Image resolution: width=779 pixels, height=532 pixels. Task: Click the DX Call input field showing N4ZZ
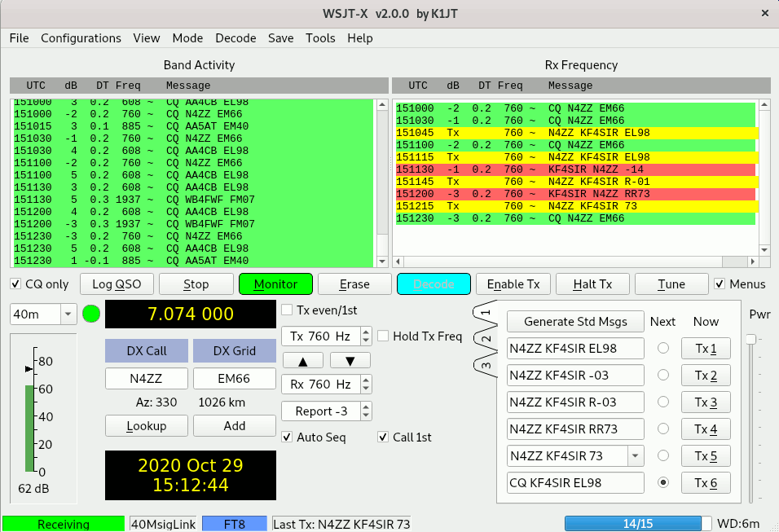point(147,379)
